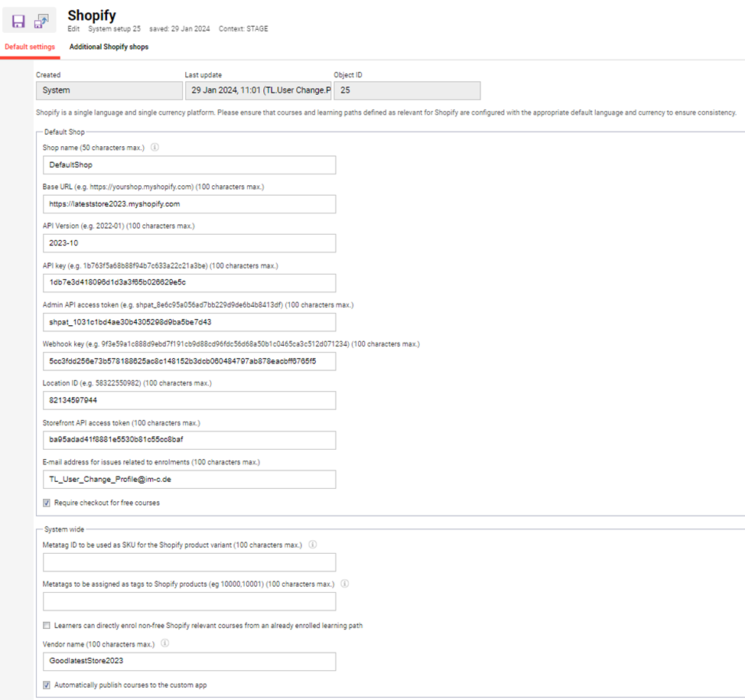Viewport: 745px width, 700px height.
Task: Click the Base URL input field
Action: (x=189, y=204)
